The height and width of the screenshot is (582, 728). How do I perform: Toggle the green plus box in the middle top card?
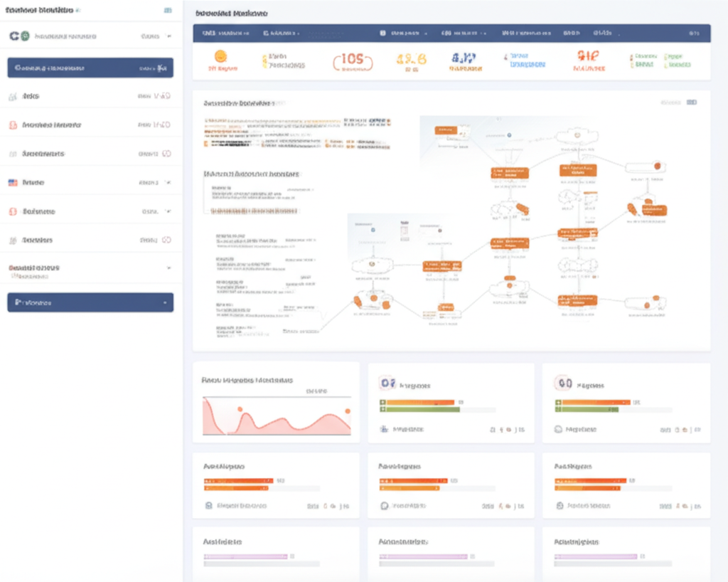coord(383,409)
